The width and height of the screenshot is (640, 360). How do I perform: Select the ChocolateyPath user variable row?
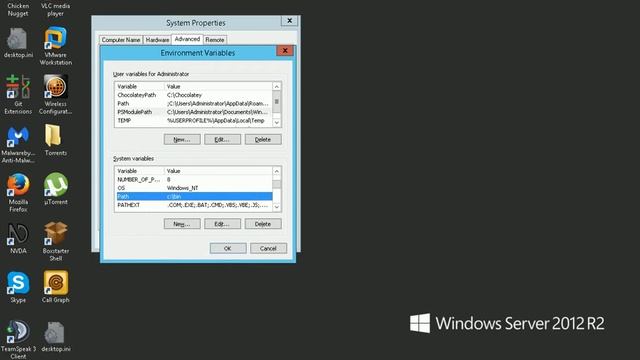pos(194,95)
